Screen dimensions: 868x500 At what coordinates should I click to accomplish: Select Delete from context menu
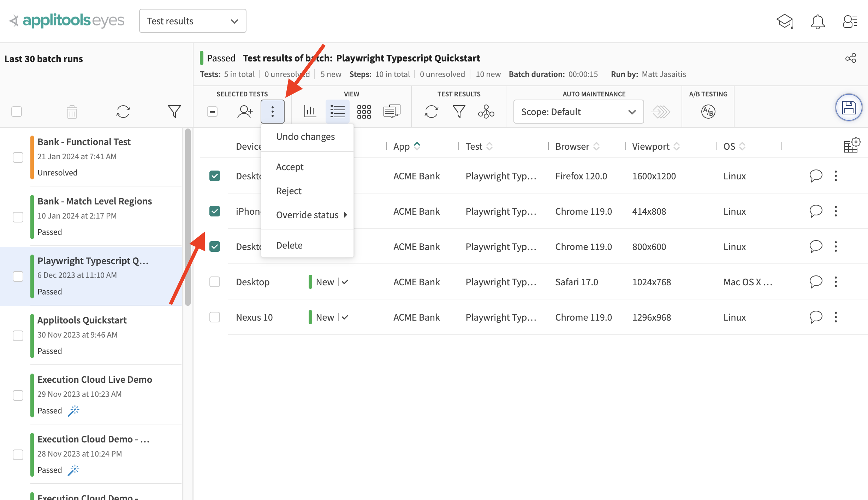[x=289, y=244]
